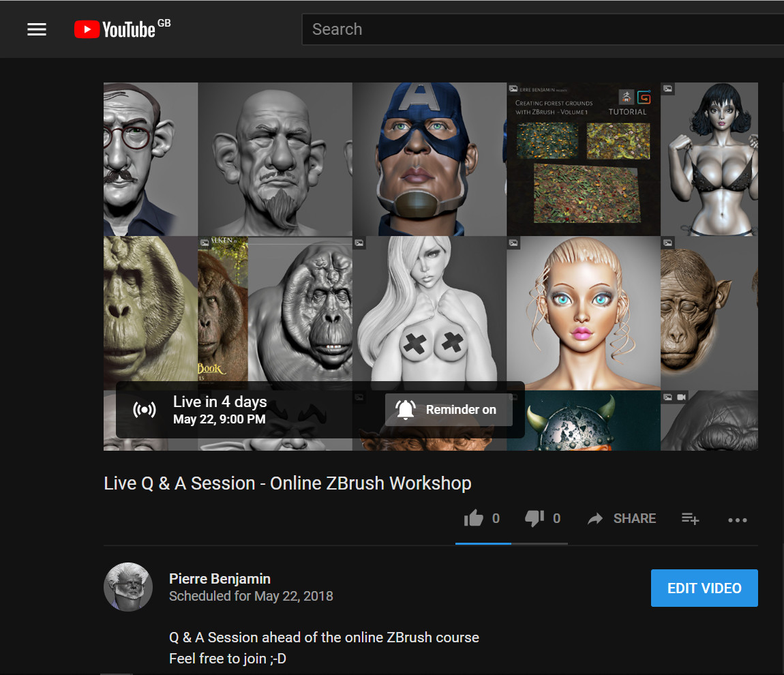Viewport: 784px width, 675px height.
Task: Open the three-dot more actions menu
Action: pos(738,520)
